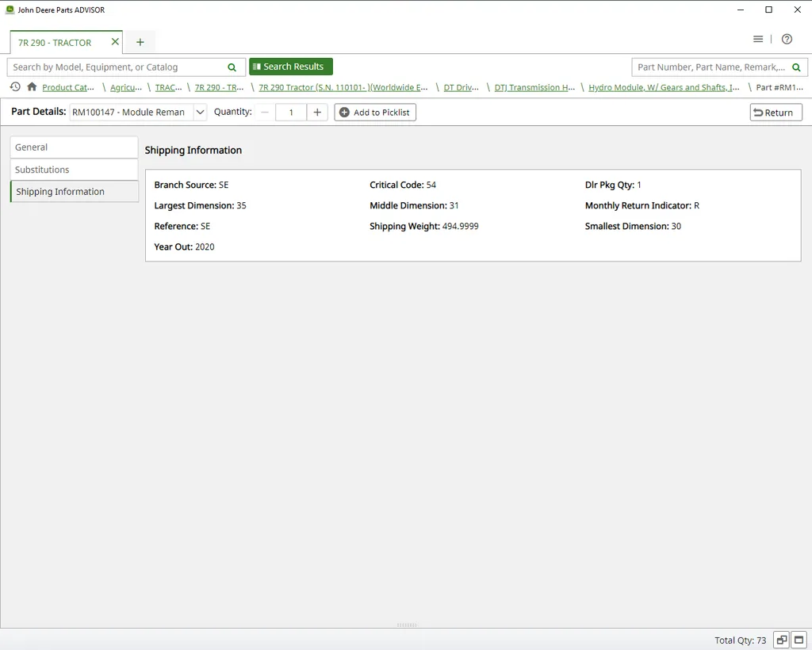This screenshot has height=650, width=812.
Task: Click the Search Results button
Action: click(290, 67)
